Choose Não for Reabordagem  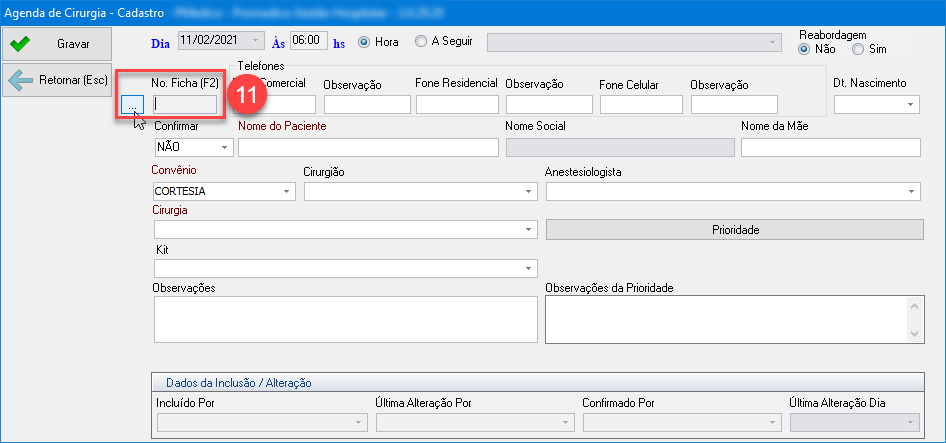click(804, 49)
